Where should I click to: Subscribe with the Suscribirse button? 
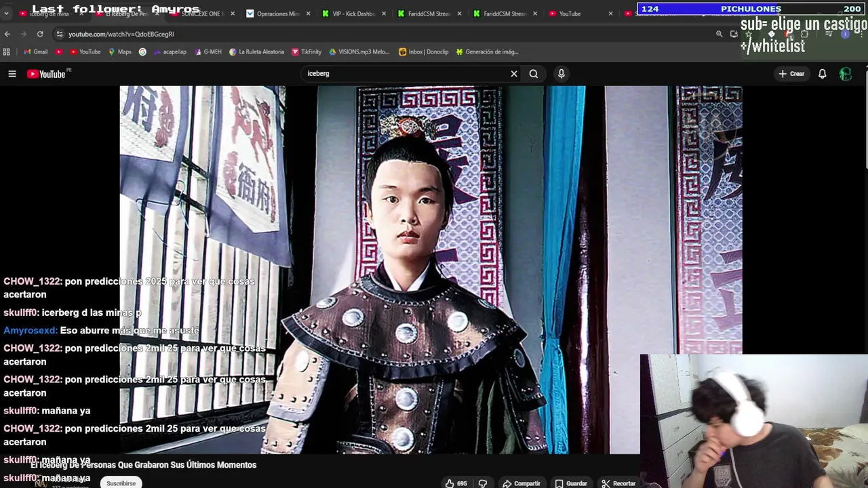(121, 483)
